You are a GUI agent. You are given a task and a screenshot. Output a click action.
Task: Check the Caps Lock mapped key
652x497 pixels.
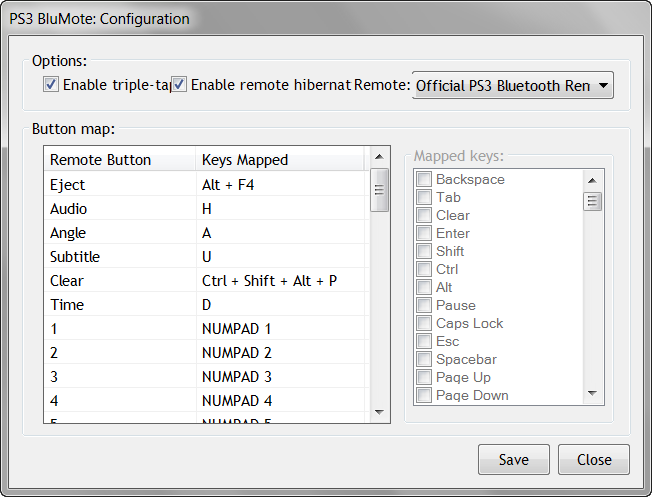tap(424, 323)
